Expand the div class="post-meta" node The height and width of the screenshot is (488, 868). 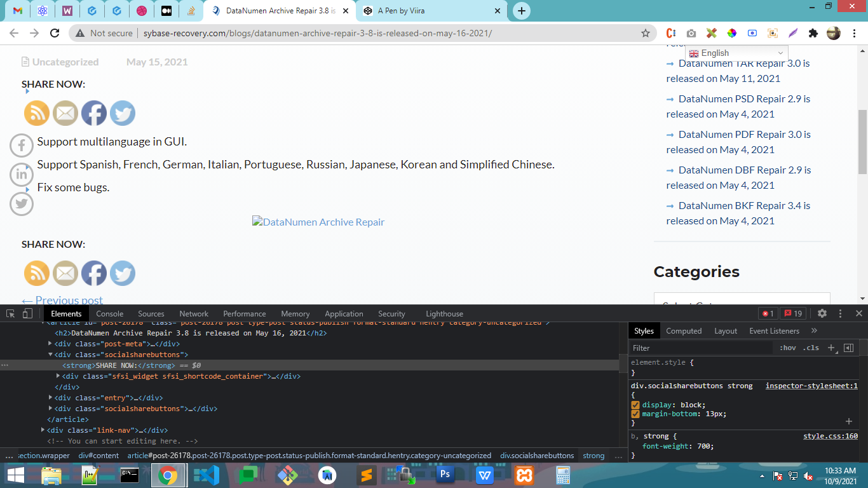point(51,344)
